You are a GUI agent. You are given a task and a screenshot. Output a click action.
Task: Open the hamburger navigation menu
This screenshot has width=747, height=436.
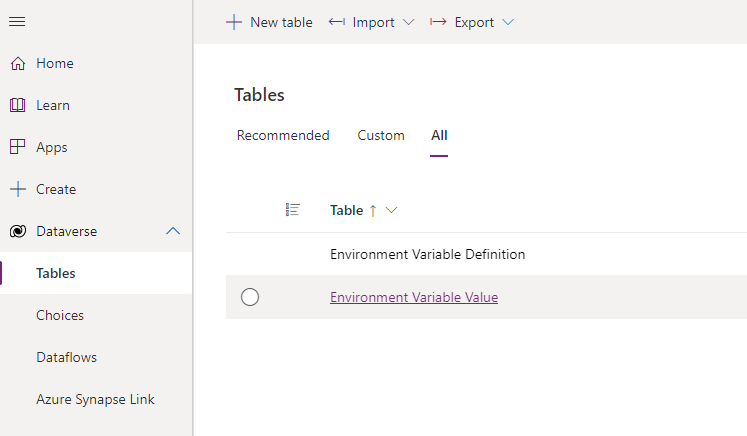[x=17, y=21]
